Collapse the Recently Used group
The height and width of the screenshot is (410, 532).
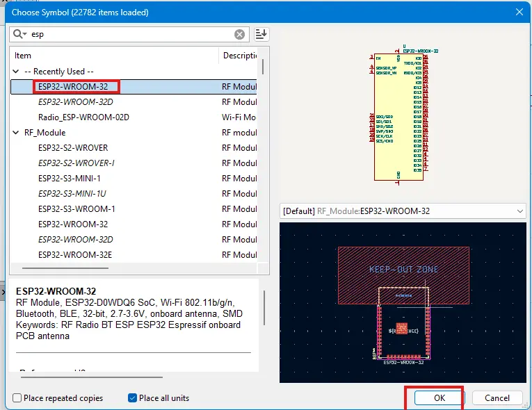15,72
